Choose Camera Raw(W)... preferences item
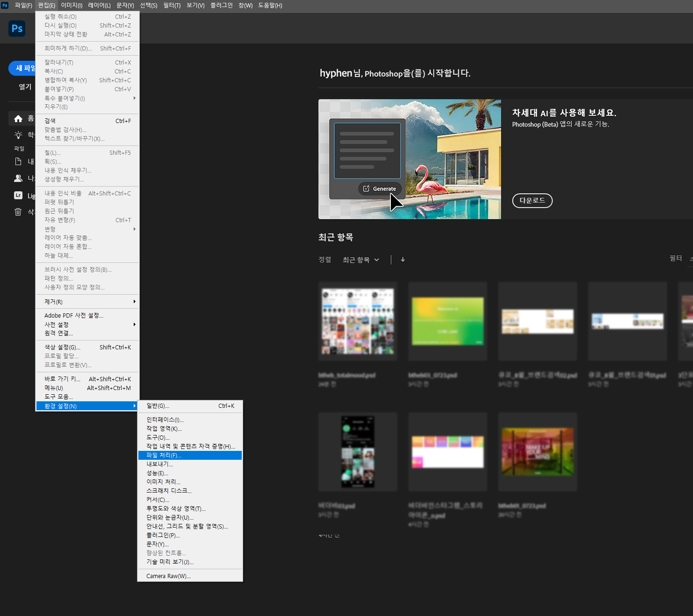 [190, 576]
